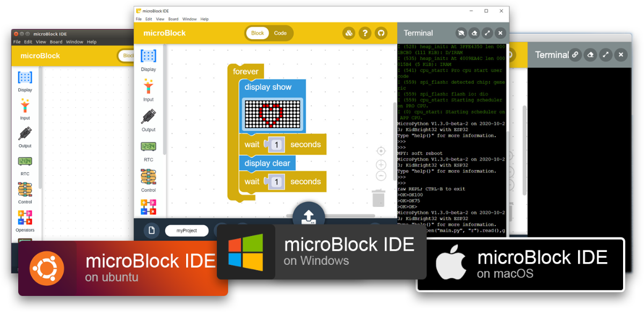Open the Board menu

tap(174, 18)
